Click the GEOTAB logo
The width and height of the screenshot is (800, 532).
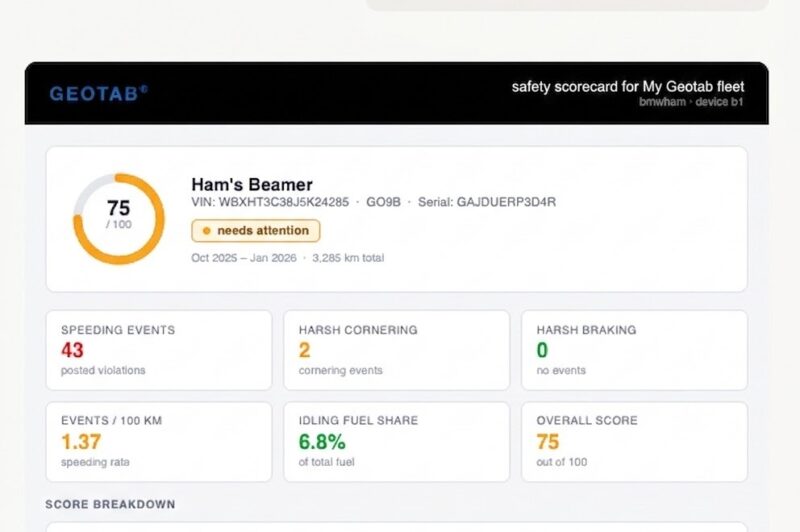[x=98, y=93]
